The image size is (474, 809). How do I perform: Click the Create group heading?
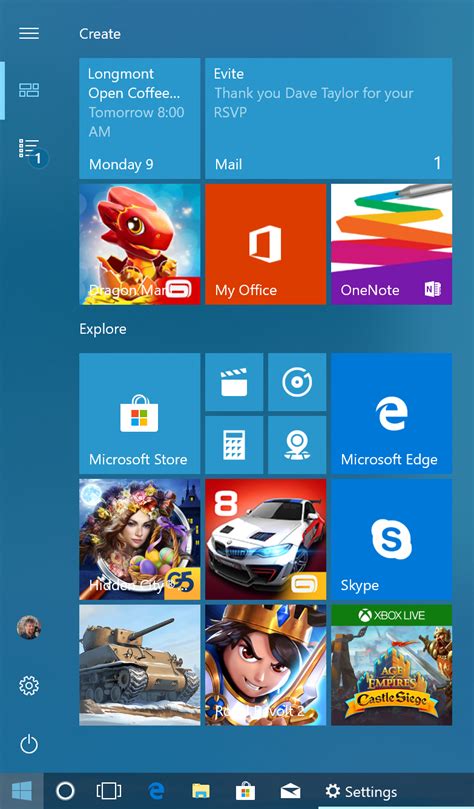click(100, 34)
